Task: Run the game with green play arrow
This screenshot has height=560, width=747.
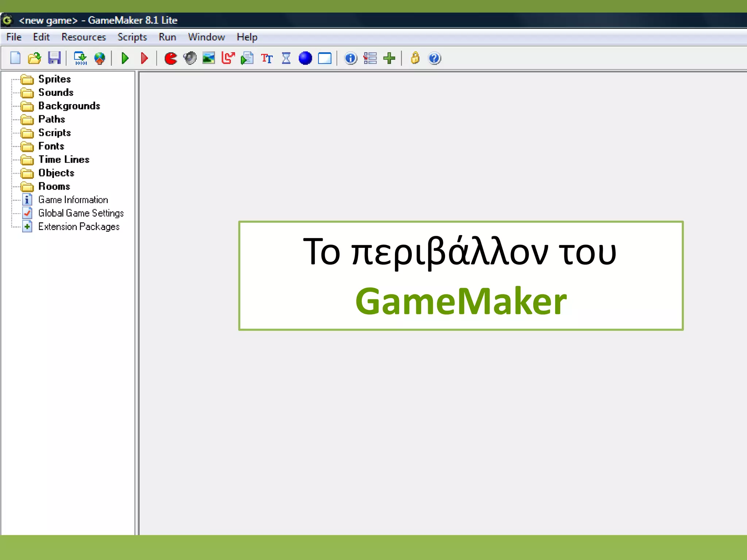Action: (x=125, y=58)
